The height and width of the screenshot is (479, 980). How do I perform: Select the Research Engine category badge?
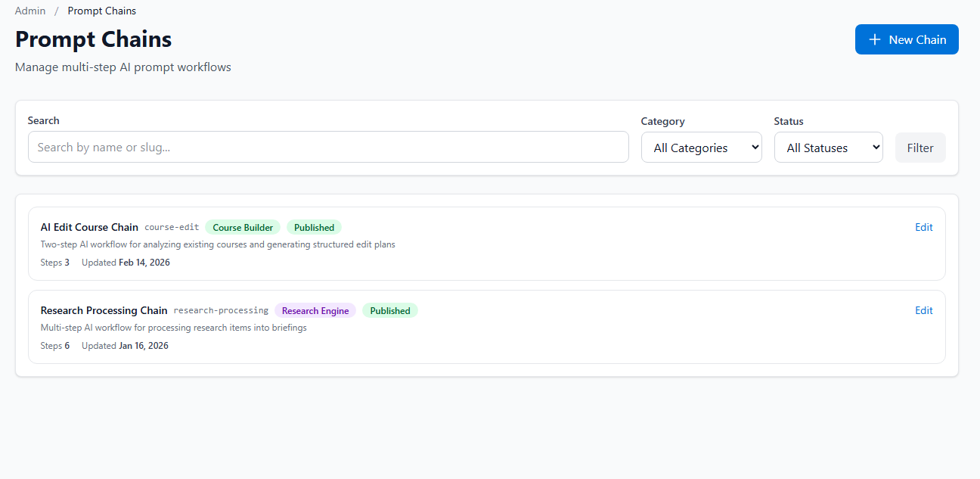pos(315,310)
